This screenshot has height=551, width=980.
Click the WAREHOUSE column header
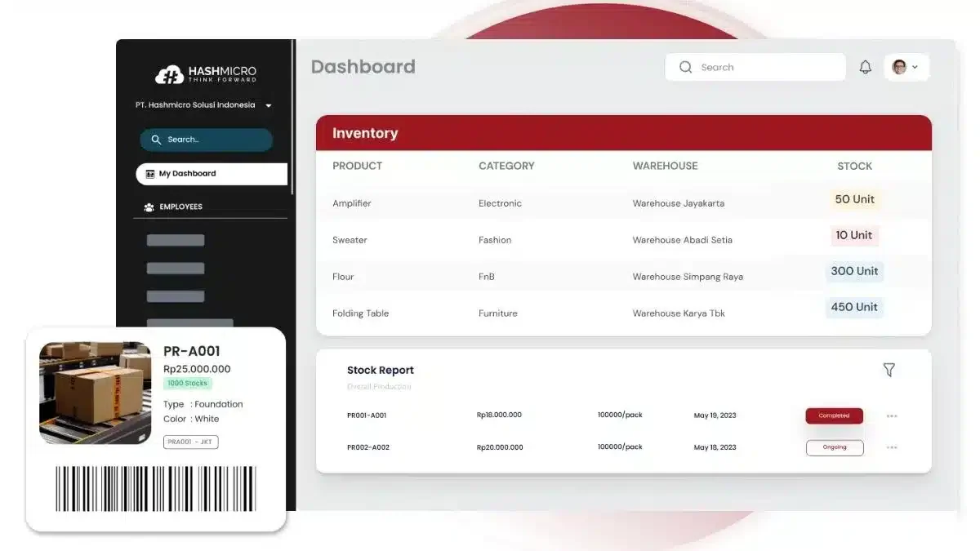coord(665,166)
